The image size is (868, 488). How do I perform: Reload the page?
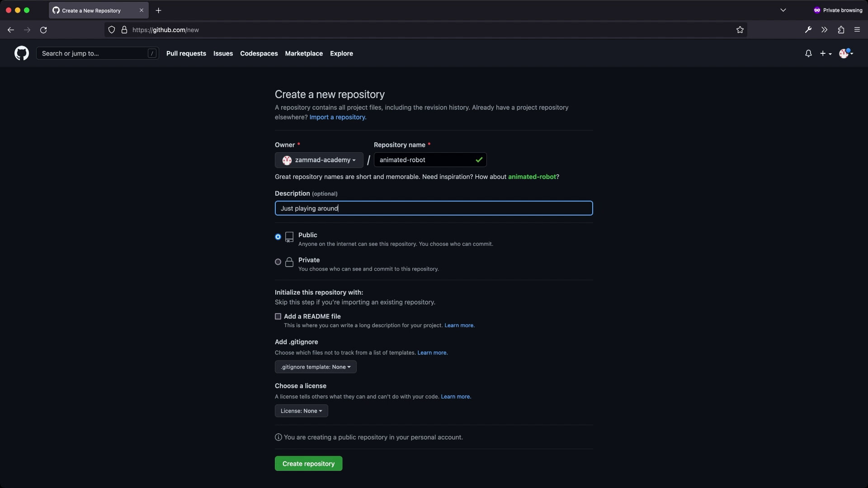coord(43,30)
